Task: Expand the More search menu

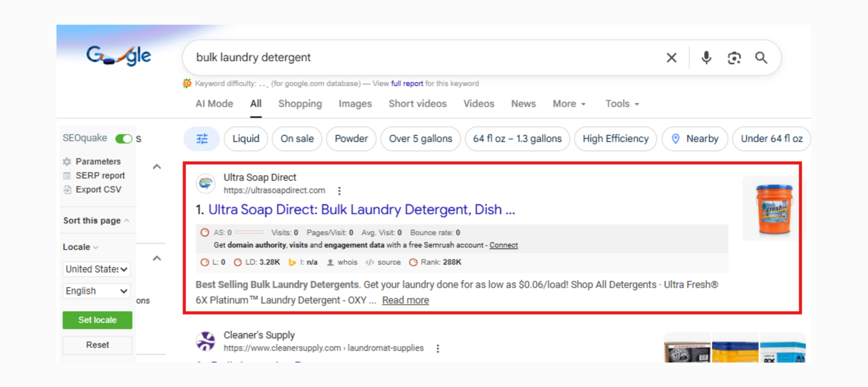Action: [x=569, y=104]
